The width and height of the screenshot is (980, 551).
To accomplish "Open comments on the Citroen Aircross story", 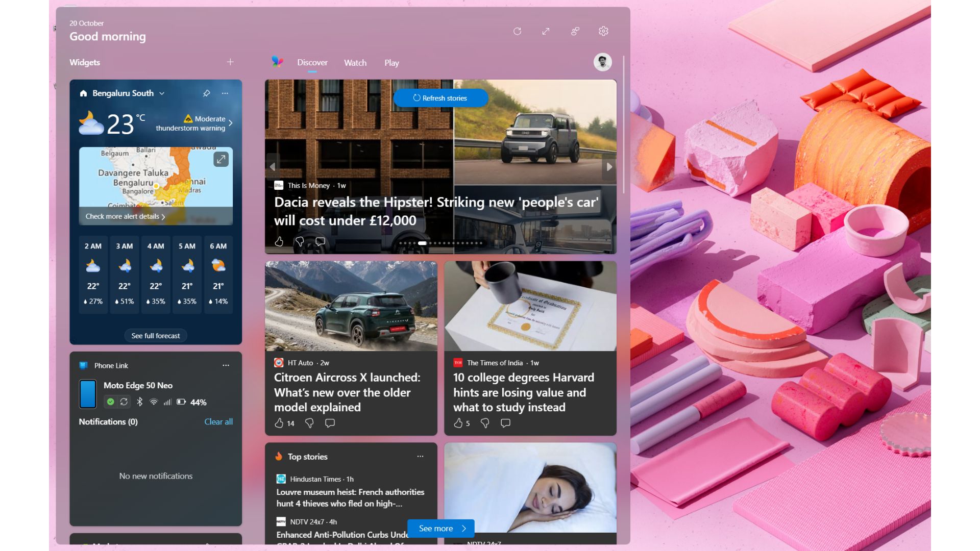I will [330, 423].
